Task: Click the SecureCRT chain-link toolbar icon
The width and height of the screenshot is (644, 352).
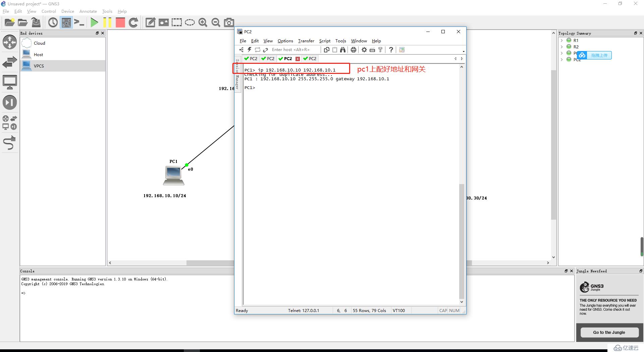Action: [x=265, y=50]
